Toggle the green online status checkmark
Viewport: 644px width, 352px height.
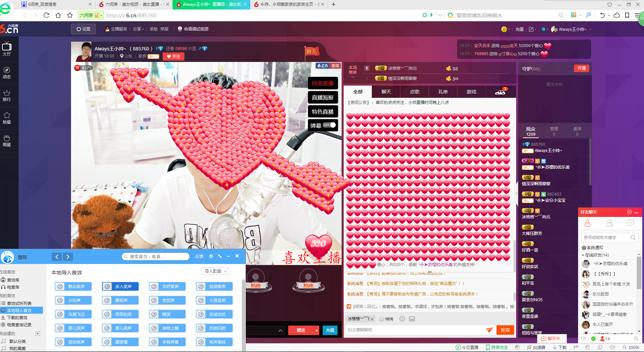tap(593, 338)
